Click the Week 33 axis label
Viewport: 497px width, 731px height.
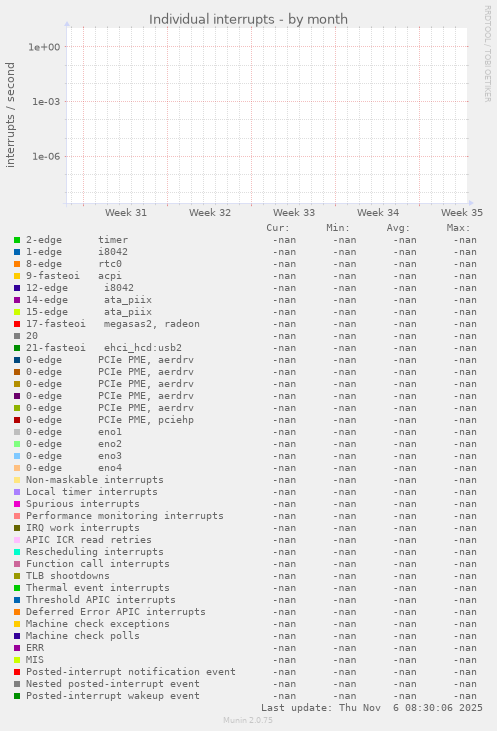coord(294,213)
